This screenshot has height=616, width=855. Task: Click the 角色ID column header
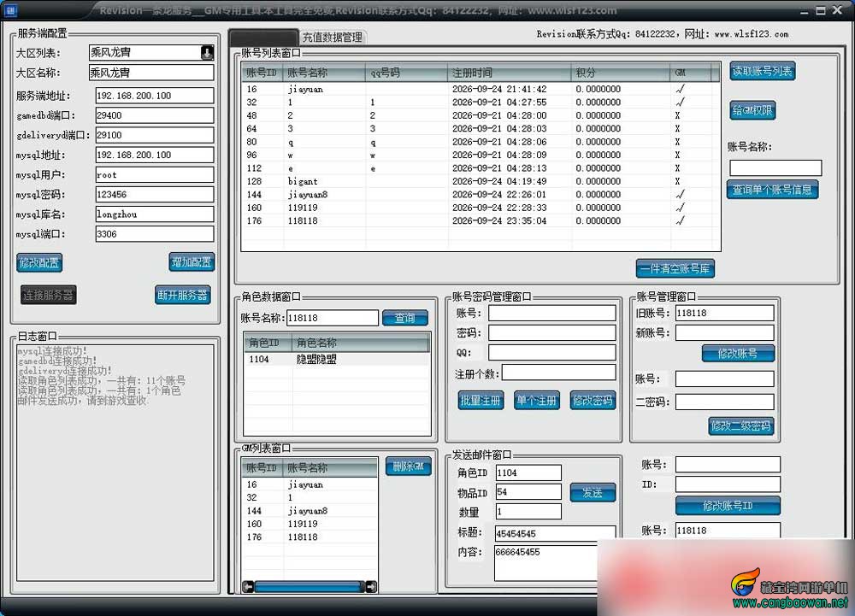coord(268,343)
